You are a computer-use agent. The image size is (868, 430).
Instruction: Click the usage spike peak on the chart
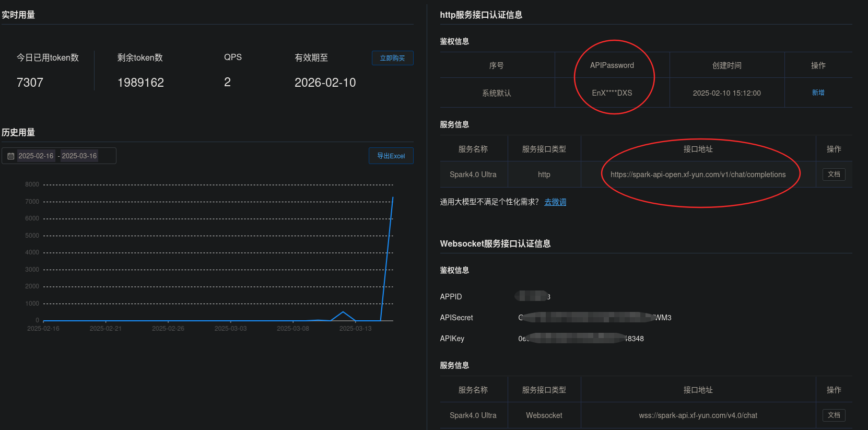pos(393,197)
